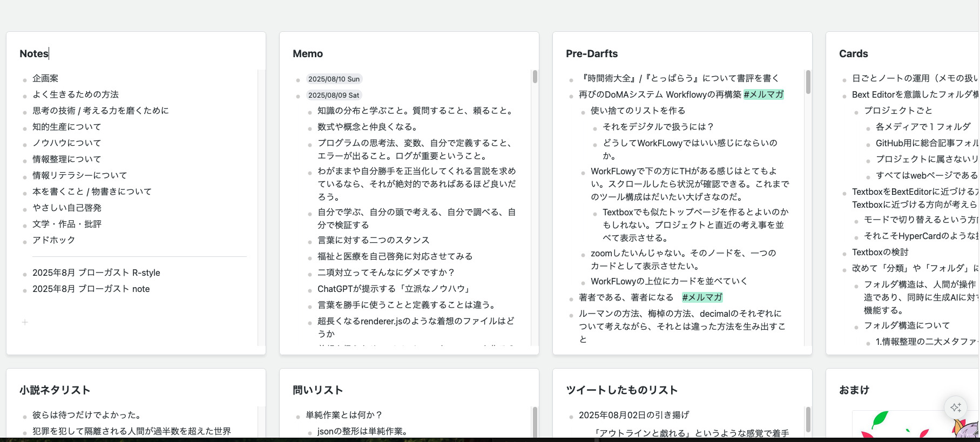Open the 2025/08/10 Sun date tag
The width and height of the screenshot is (980, 442).
point(334,79)
